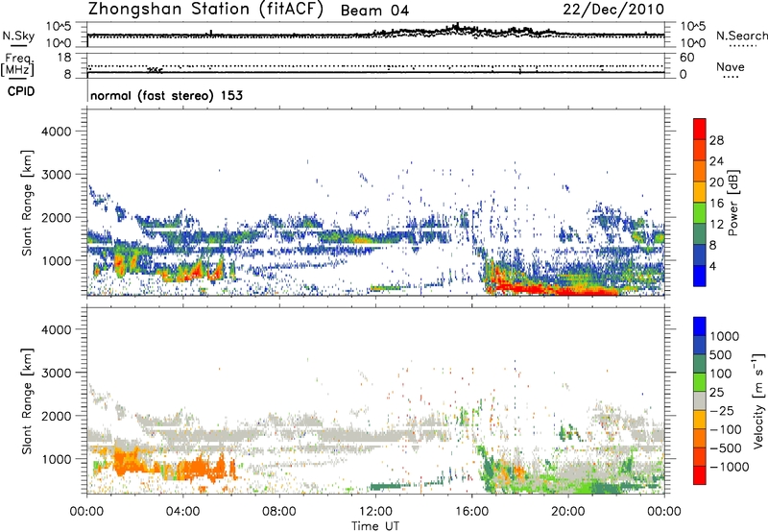Click the "28" label on the Power colorbar
This screenshot has width=768, height=532.
pos(716,140)
